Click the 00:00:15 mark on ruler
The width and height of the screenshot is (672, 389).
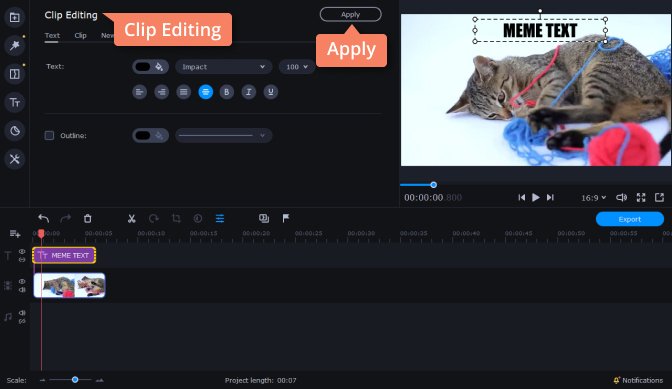coord(204,233)
